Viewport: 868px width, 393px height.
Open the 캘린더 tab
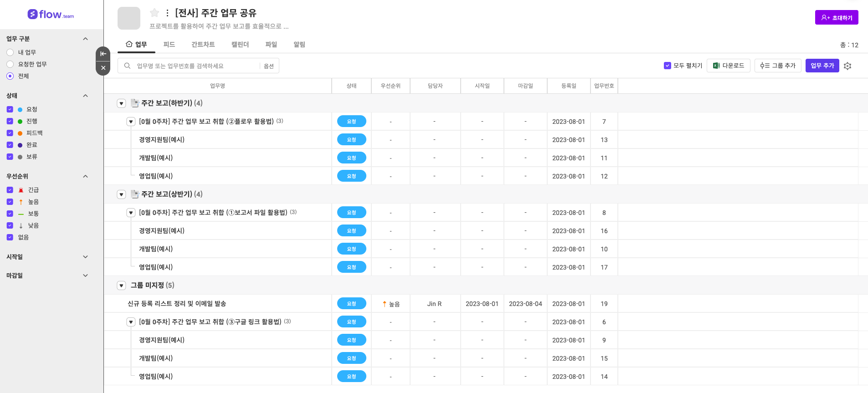coord(240,44)
